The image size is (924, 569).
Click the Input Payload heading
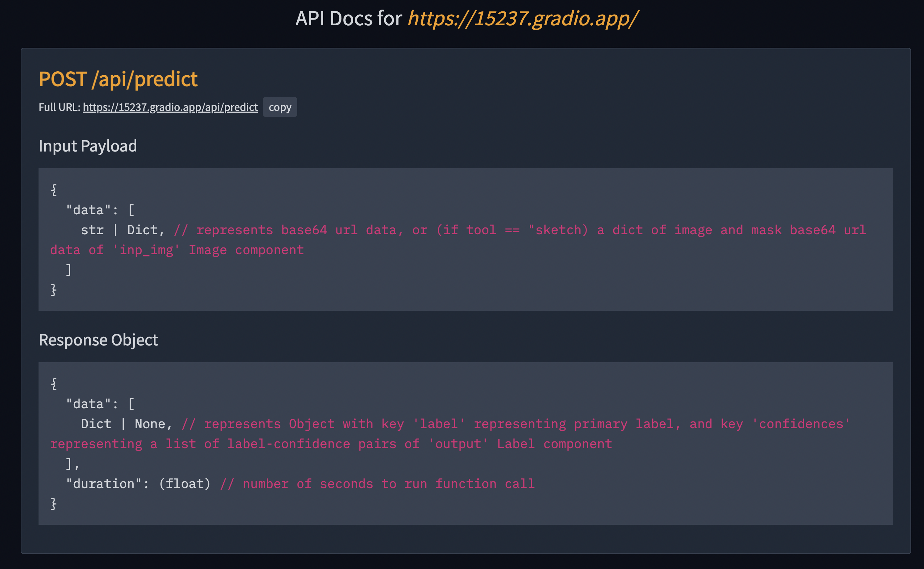click(88, 146)
